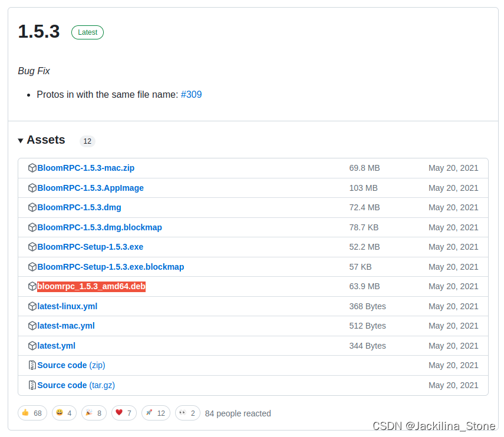Click package icon beside bloomrpc_1.5.3_amd64.deb
The image size is (504, 437).
pyautogui.click(x=32, y=286)
